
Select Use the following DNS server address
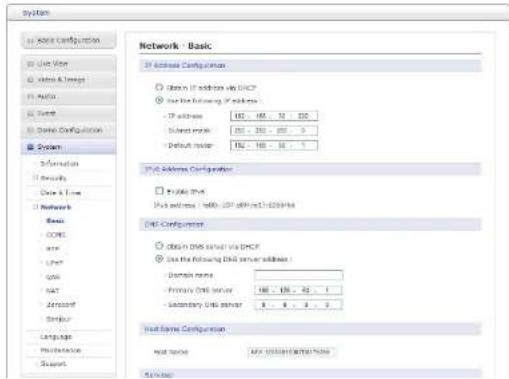(159, 259)
